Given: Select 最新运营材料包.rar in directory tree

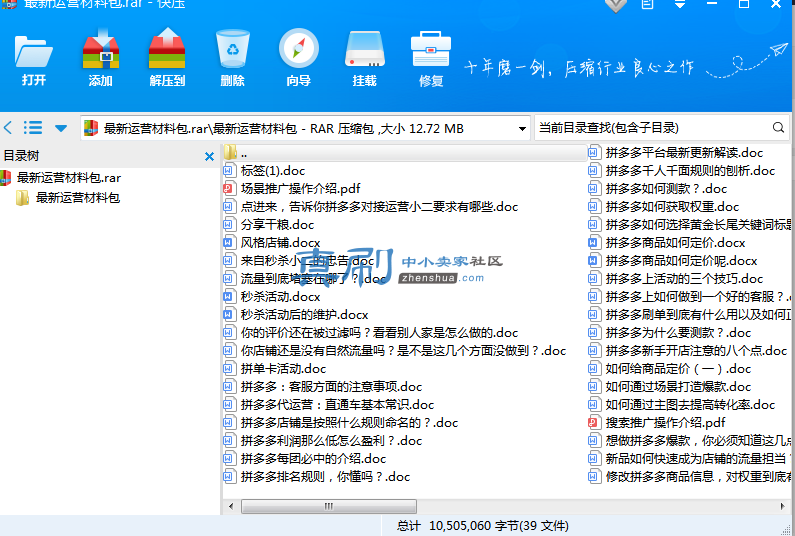Looking at the screenshot, I should click(69, 177).
